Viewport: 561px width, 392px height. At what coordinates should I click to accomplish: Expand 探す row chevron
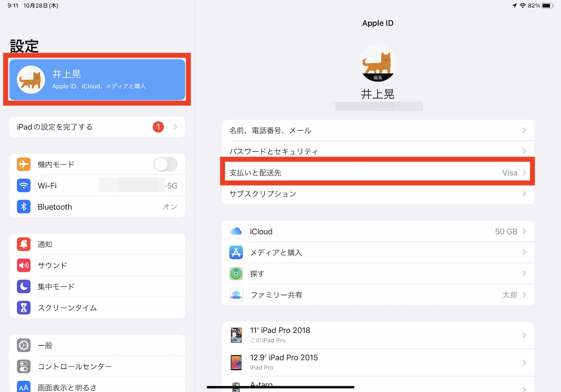pos(524,274)
